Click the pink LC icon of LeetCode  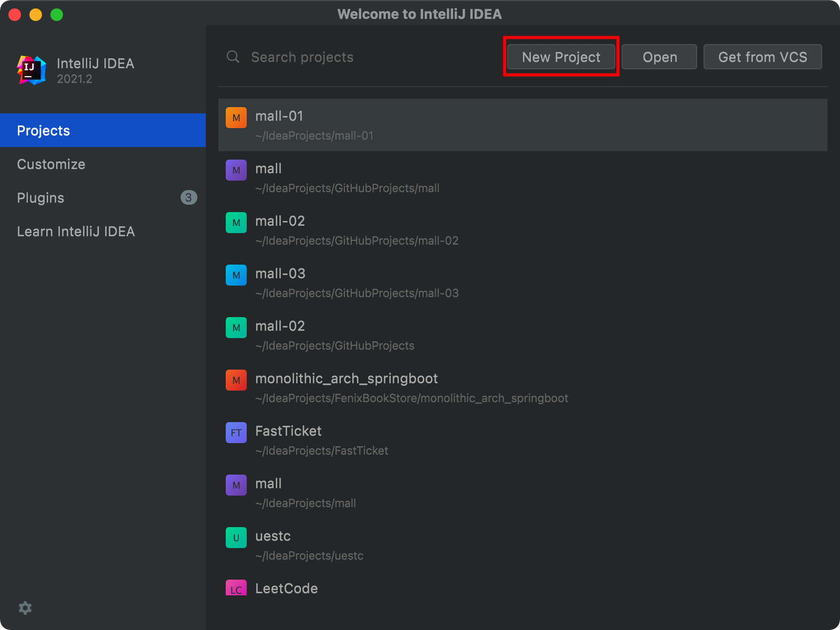click(x=236, y=587)
